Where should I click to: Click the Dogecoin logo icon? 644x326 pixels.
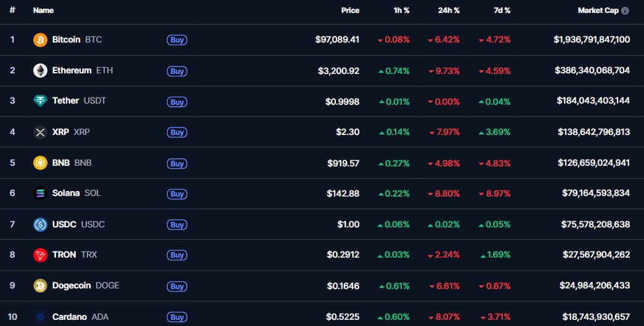[x=40, y=286]
